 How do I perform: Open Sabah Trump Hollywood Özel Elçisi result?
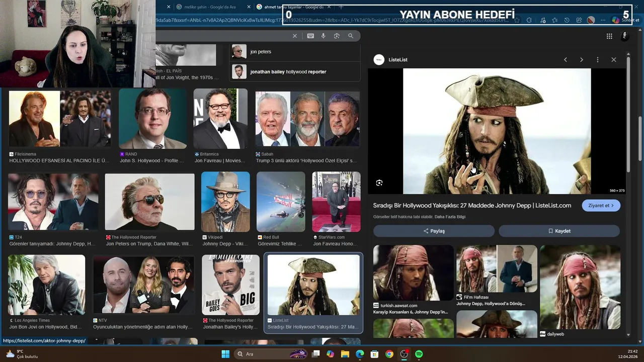point(307,119)
